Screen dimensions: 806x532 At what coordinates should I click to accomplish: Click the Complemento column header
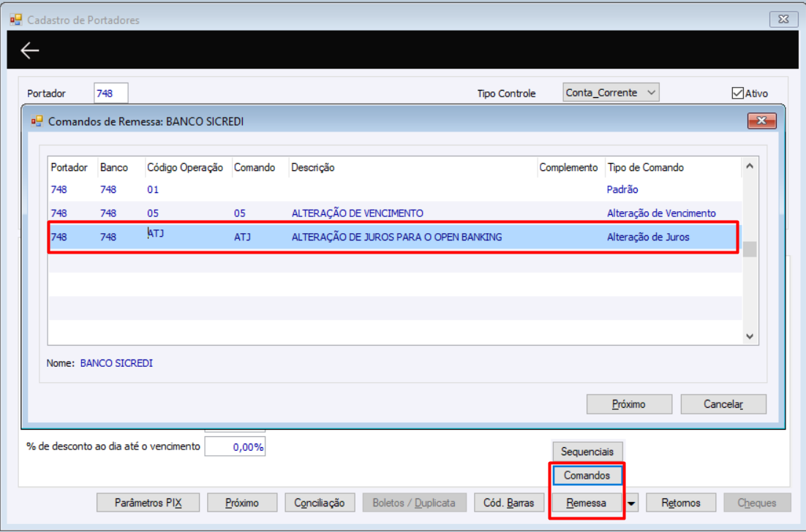(568, 167)
